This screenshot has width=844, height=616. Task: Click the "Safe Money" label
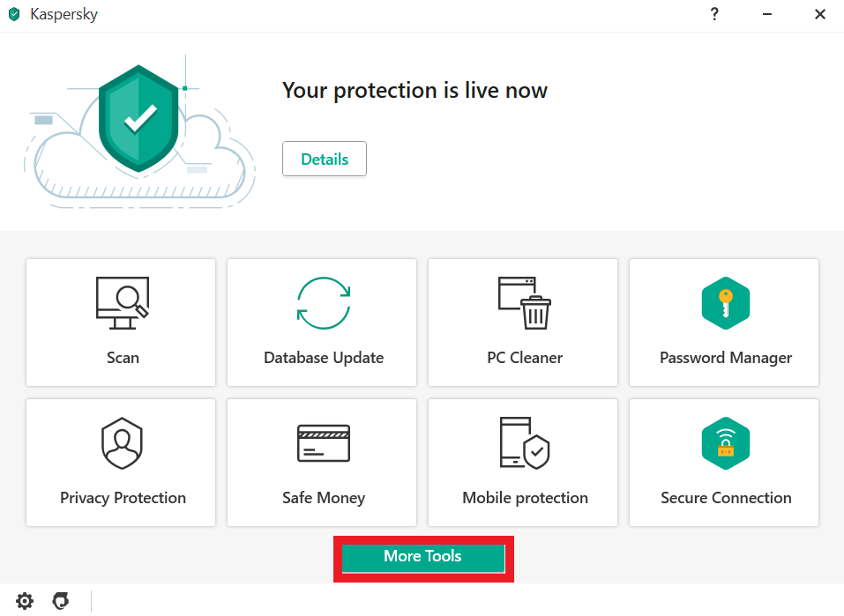tap(324, 498)
